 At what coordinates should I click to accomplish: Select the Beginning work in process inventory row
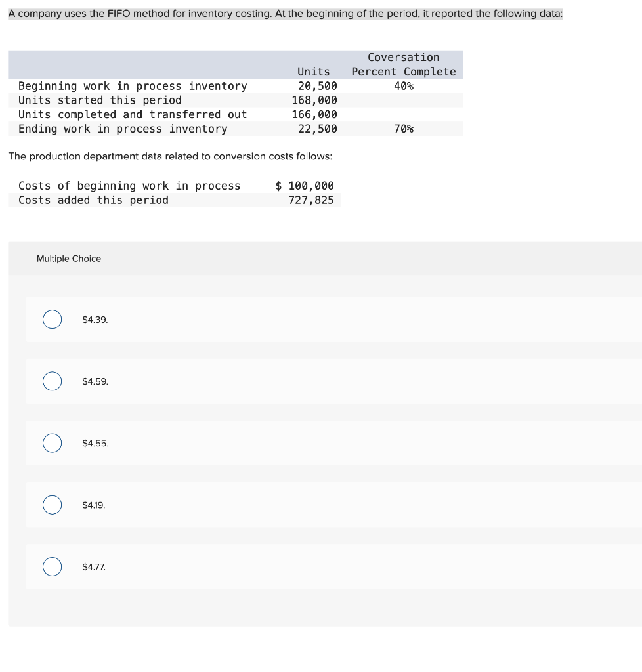coord(133,86)
